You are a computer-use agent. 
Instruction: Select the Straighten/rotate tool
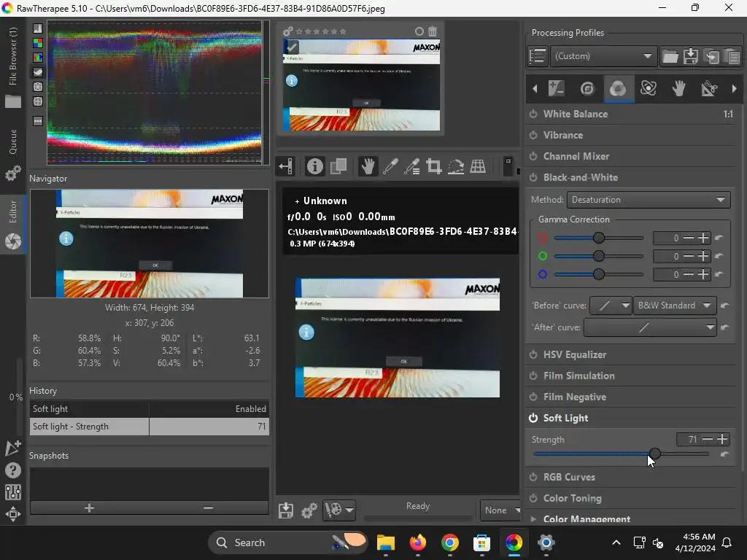click(x=456, y=166)
